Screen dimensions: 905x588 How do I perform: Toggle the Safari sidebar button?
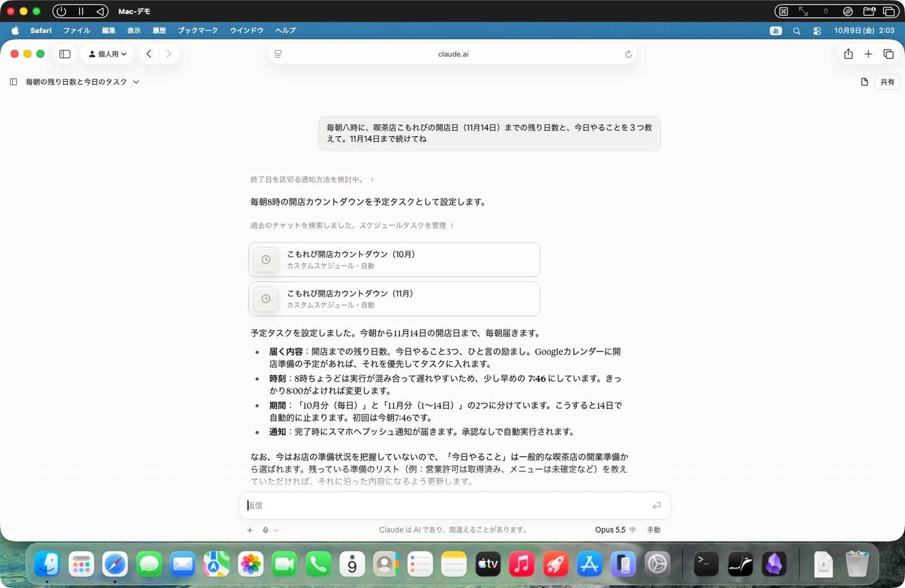coord(65,54)
